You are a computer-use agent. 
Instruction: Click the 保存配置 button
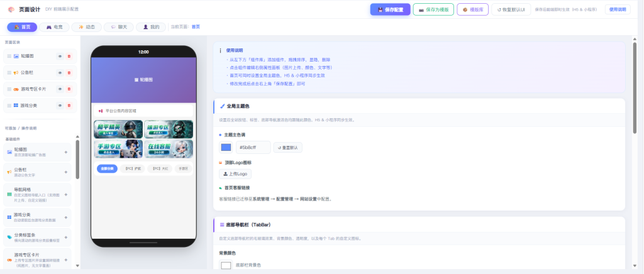click(390, 9)
